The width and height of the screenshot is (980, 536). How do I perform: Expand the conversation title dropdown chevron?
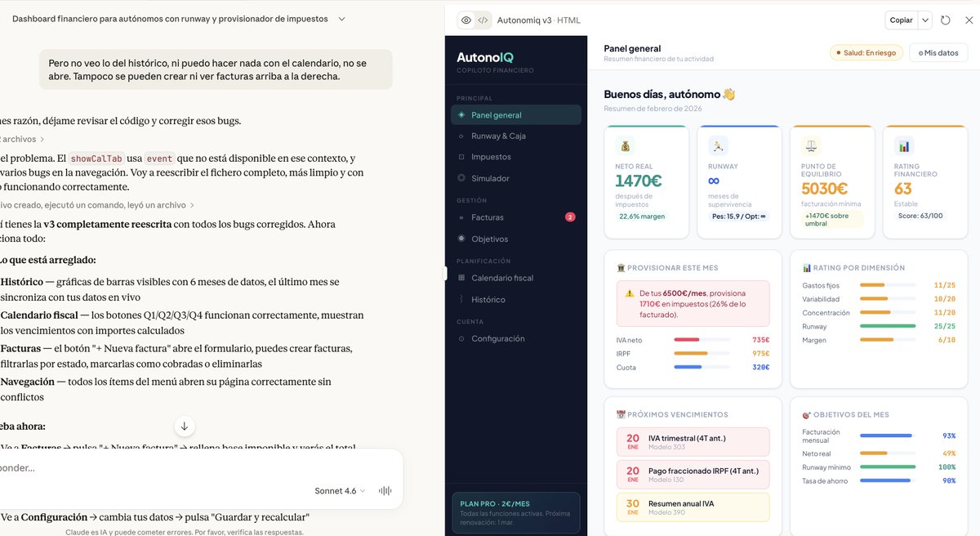point(341,19)
